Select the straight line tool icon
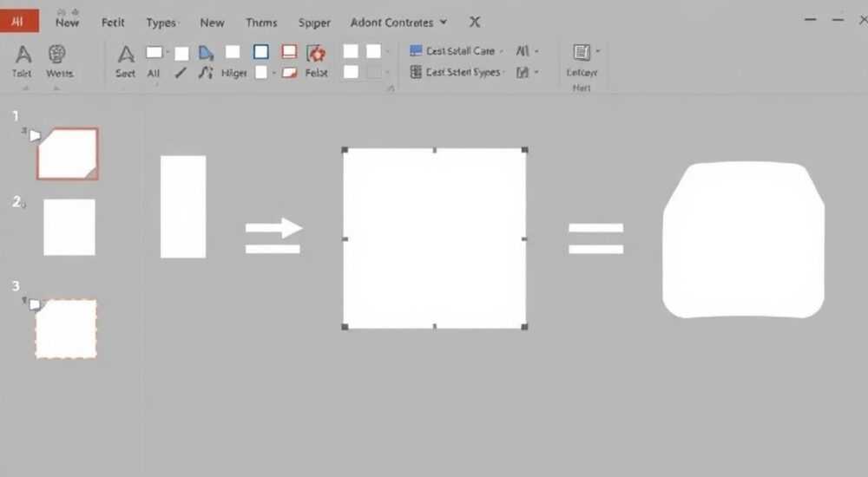868x477 pixels. 181,73
